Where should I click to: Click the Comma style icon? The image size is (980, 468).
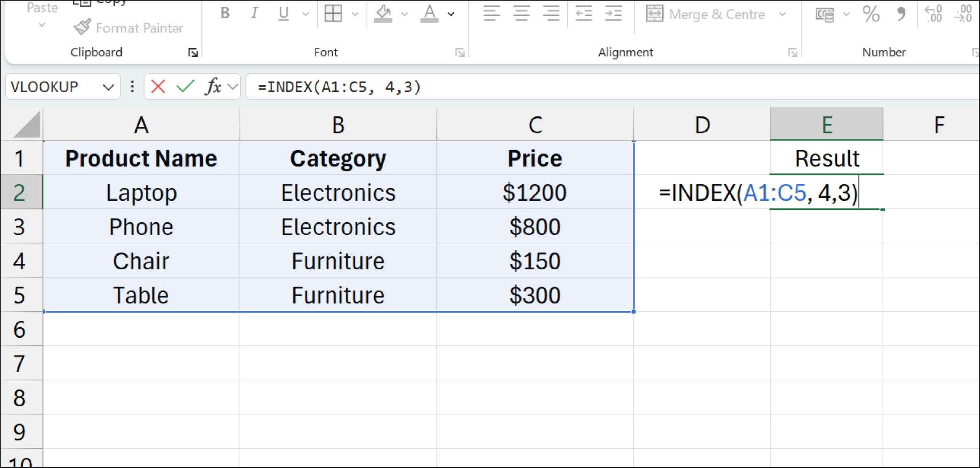(x=902, y=14)
